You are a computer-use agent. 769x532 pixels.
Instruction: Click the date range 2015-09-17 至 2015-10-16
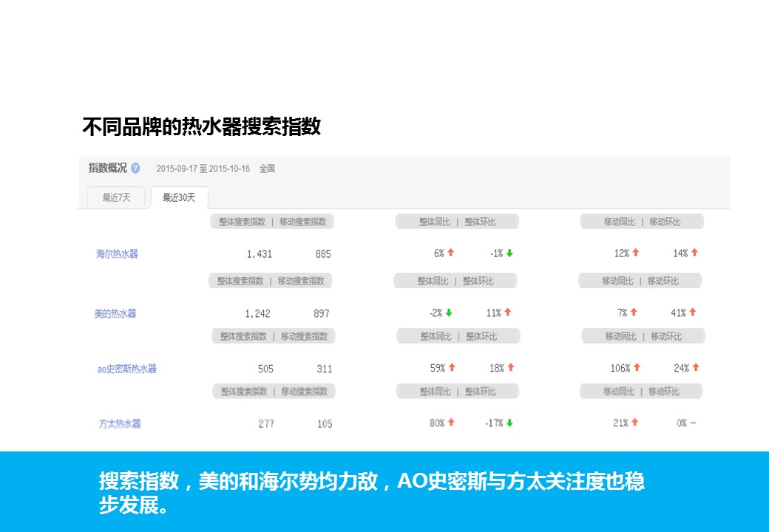pos(203,168)
